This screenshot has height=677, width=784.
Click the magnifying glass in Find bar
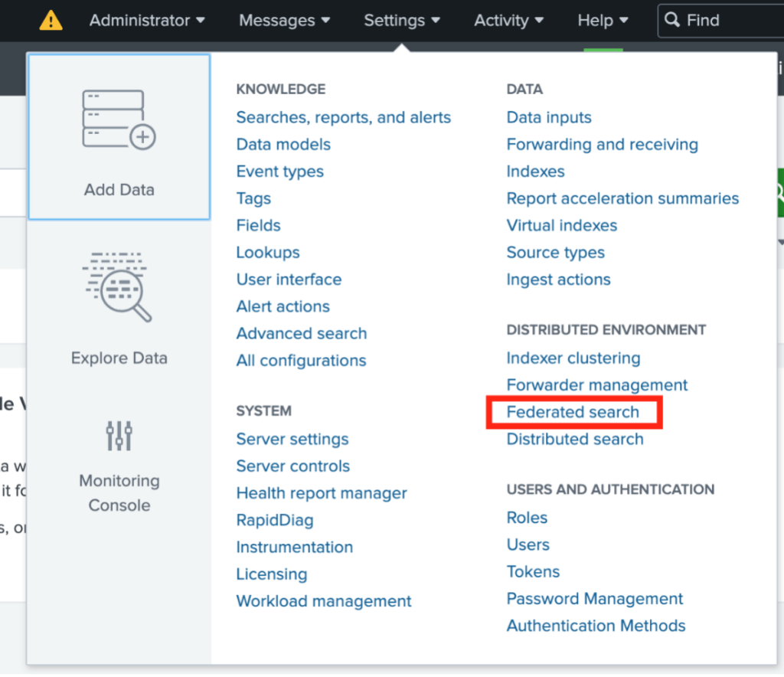674,20
